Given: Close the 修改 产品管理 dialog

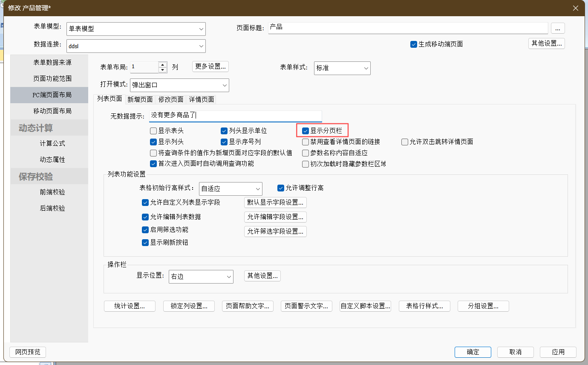Looking at the screenshot, I should point(575,8).
